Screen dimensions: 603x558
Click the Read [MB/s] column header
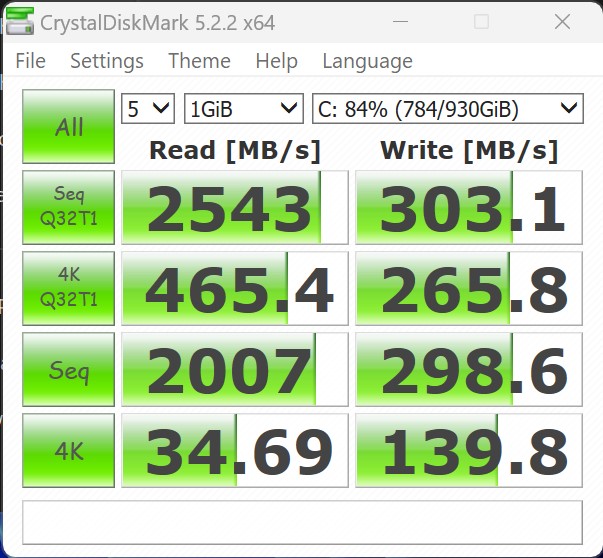click(235, 151)
